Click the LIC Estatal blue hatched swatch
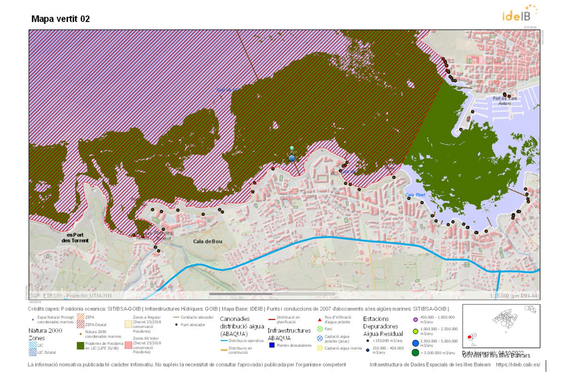Viewport: 572px width, 392px height. tap(33, 352)
